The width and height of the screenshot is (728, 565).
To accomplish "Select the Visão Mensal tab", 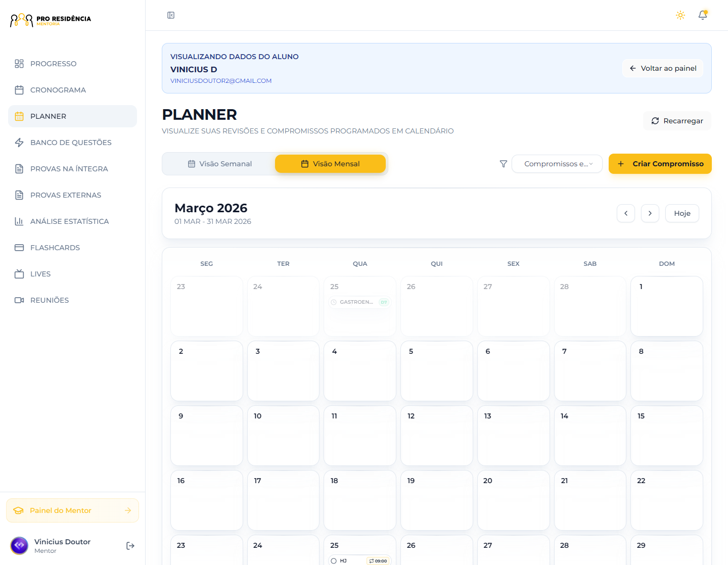I will (x=330, y=164).
